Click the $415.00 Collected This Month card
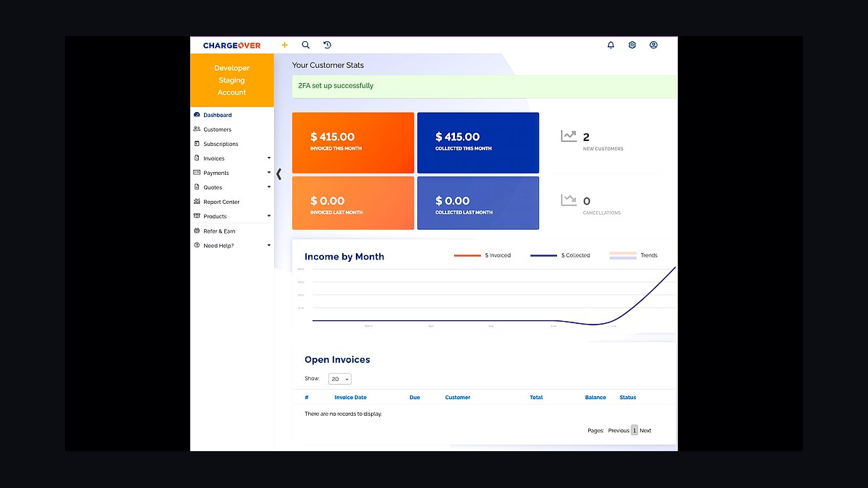868x488 pixels. pos(478,142)
